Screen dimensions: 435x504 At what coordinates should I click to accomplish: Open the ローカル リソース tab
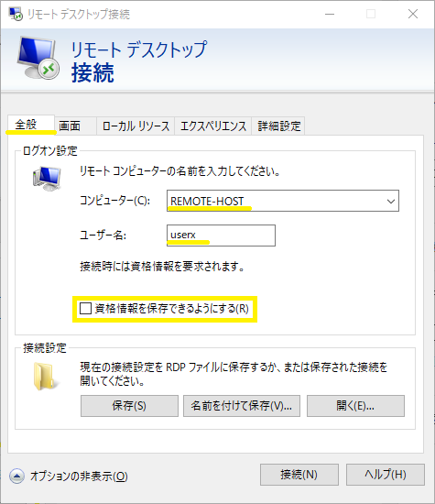point(136,126)
